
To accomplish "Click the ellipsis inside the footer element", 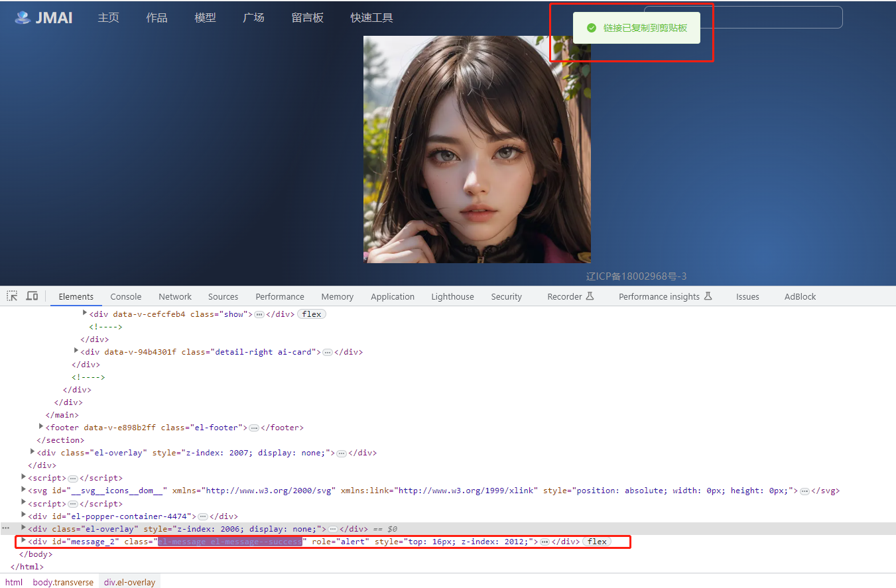I will (253, 427).
